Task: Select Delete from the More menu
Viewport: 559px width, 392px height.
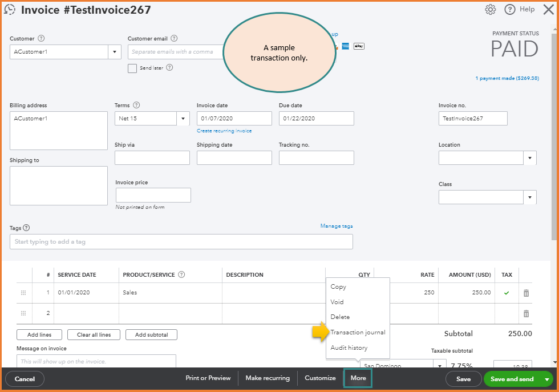Action: click(340, 317)
